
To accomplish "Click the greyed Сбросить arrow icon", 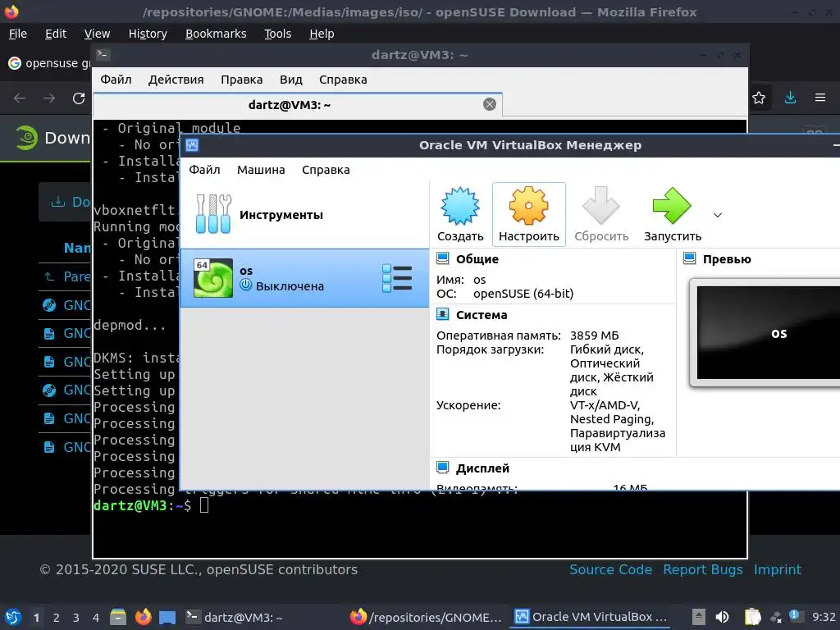I will (x=601, y=206).
